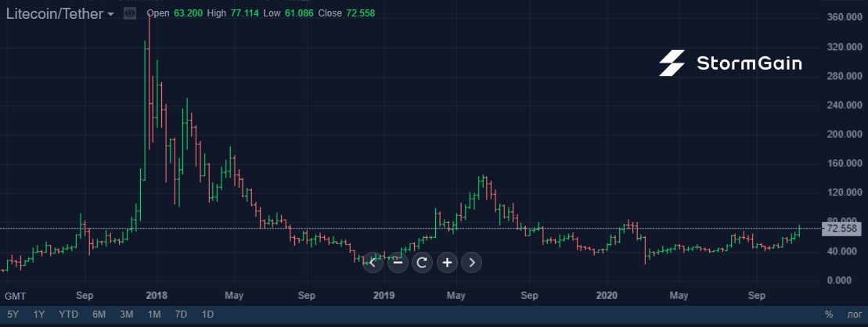Screen dimensions: 868x327
Task: Click the 200.000 price axis label
Action: (845, 135)
